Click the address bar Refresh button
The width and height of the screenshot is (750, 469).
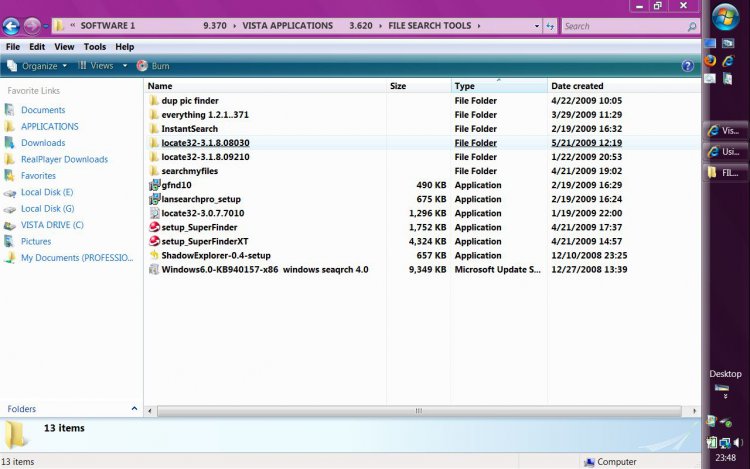(550, 26)
